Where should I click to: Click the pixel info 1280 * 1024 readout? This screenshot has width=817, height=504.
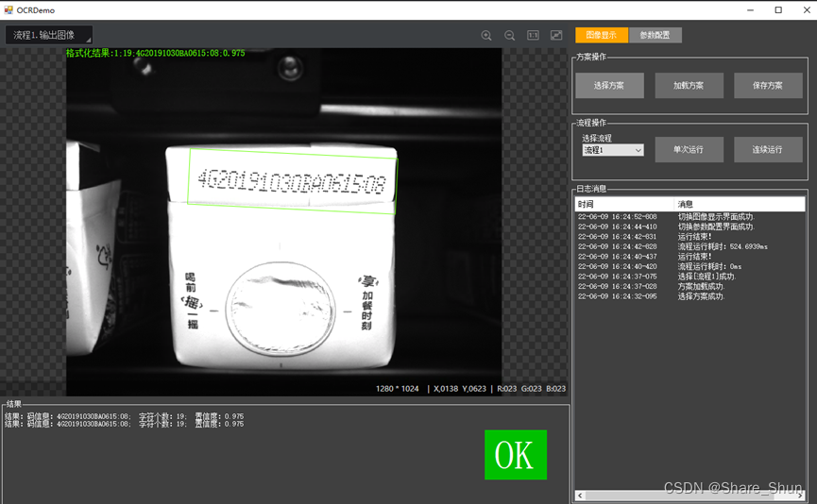(x=397, y=389)
